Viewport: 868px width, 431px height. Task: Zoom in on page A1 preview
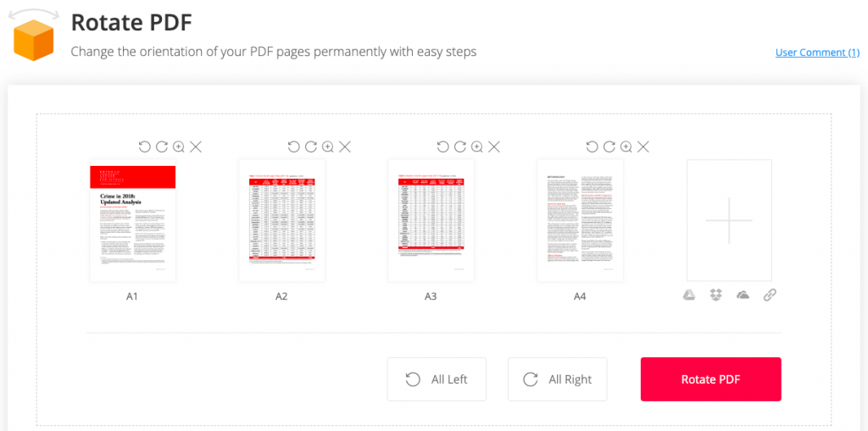coord(179,146)
